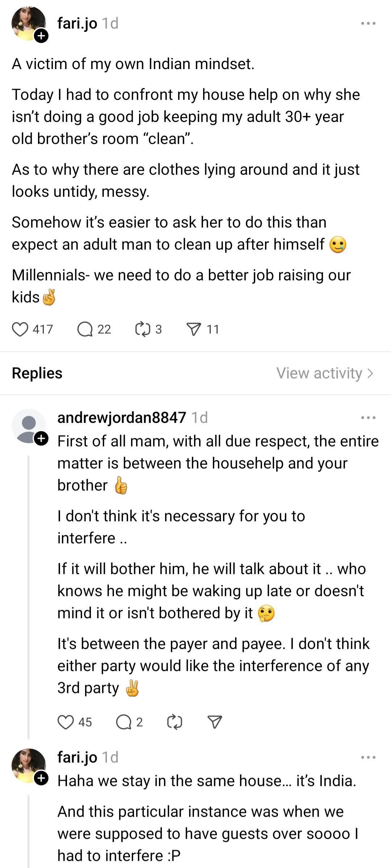Open more options on andrewjordan8847's reply

tap(368, 418)
